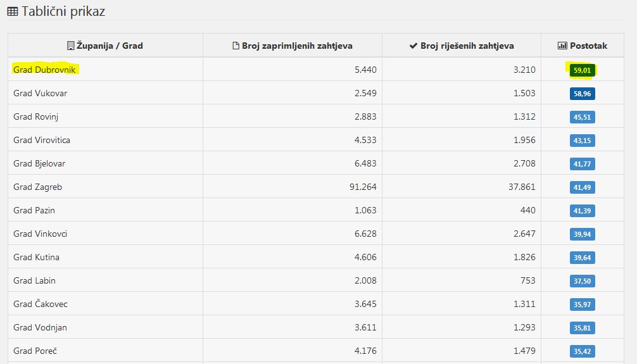Select Grad Vukovar in the table
Screen dimensions: 637x364
coord(40,94)
